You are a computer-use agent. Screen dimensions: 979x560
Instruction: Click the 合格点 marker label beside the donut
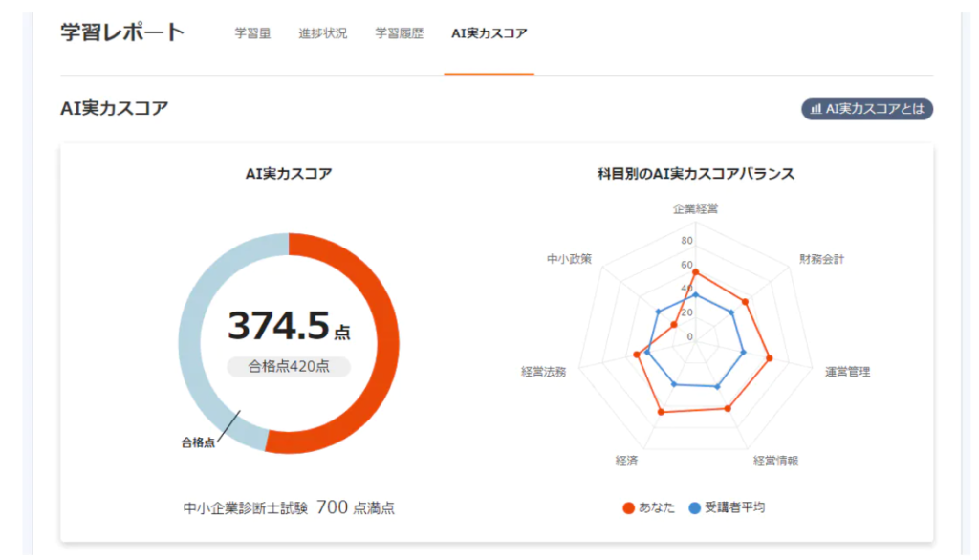point(198,442)
